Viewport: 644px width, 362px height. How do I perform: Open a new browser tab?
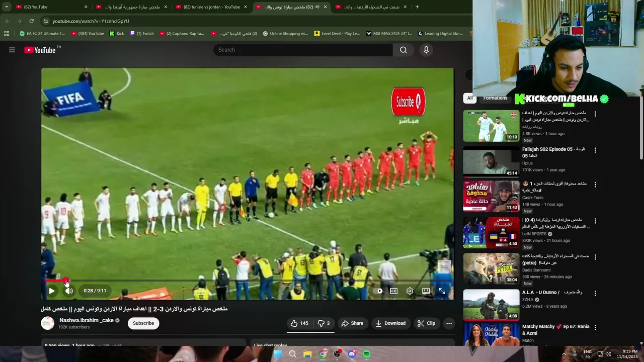coord(417,7)
